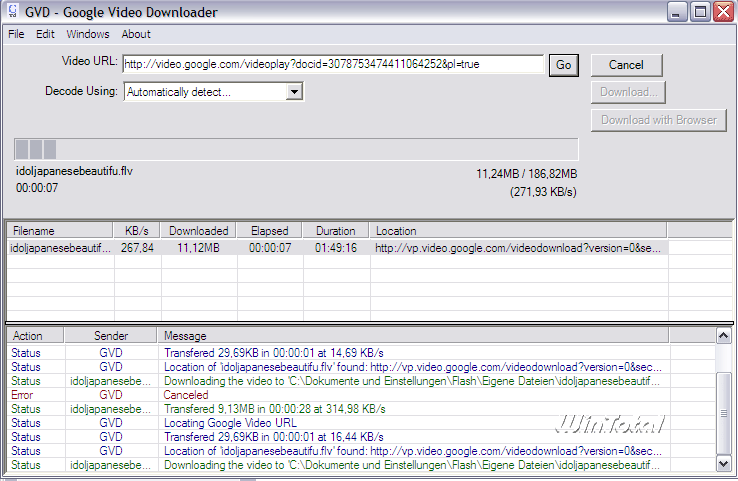Click the 11,24MB / 186,82MB size text
Image resolution: width=738 pixels, height=481 pixels.
tap(527, 174)
